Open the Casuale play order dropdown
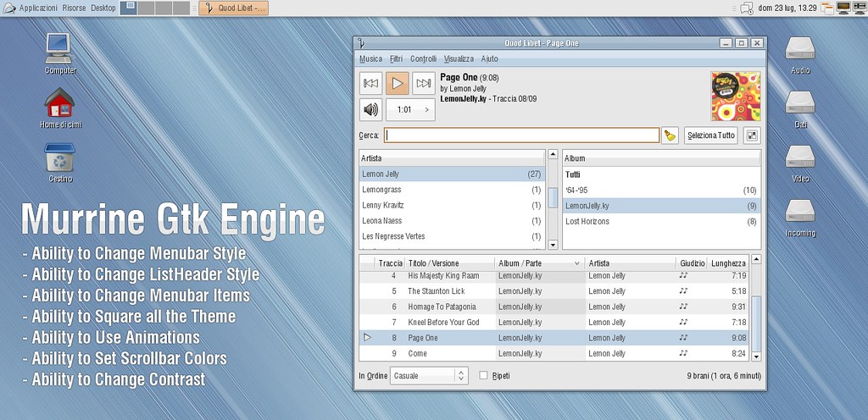 tap(428, 375)
